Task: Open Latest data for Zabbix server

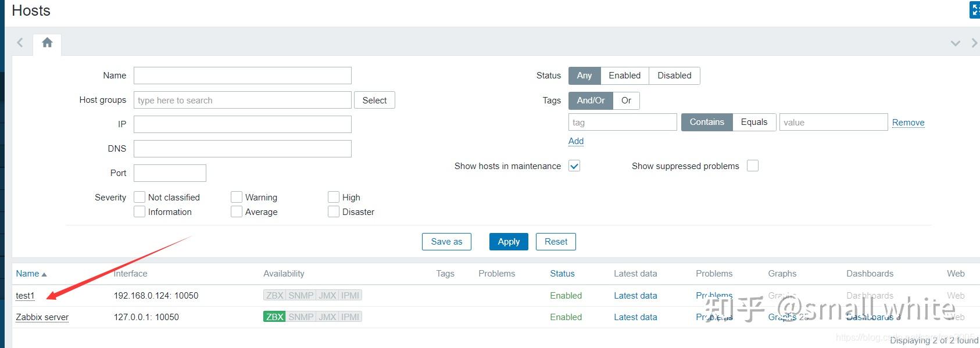Action: (635, 317)
